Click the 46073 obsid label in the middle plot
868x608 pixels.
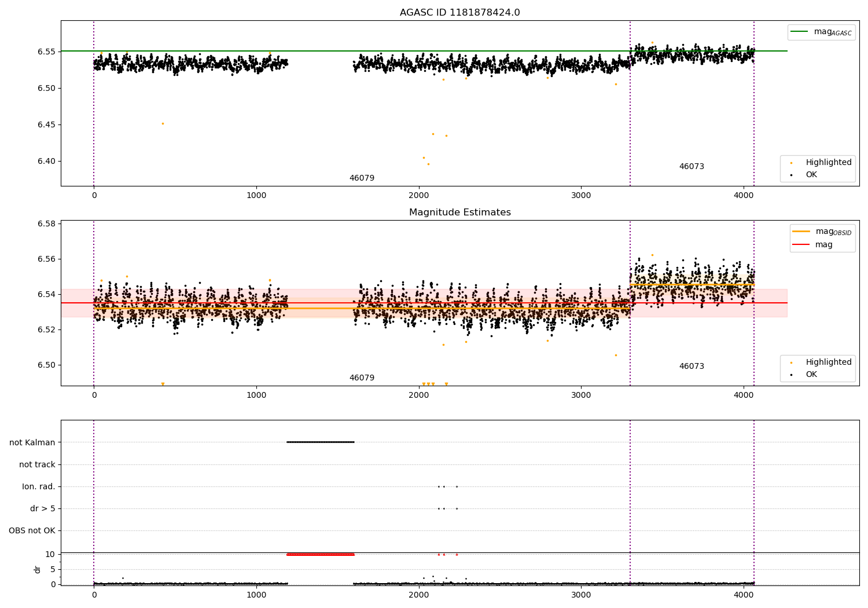[692, 367]
